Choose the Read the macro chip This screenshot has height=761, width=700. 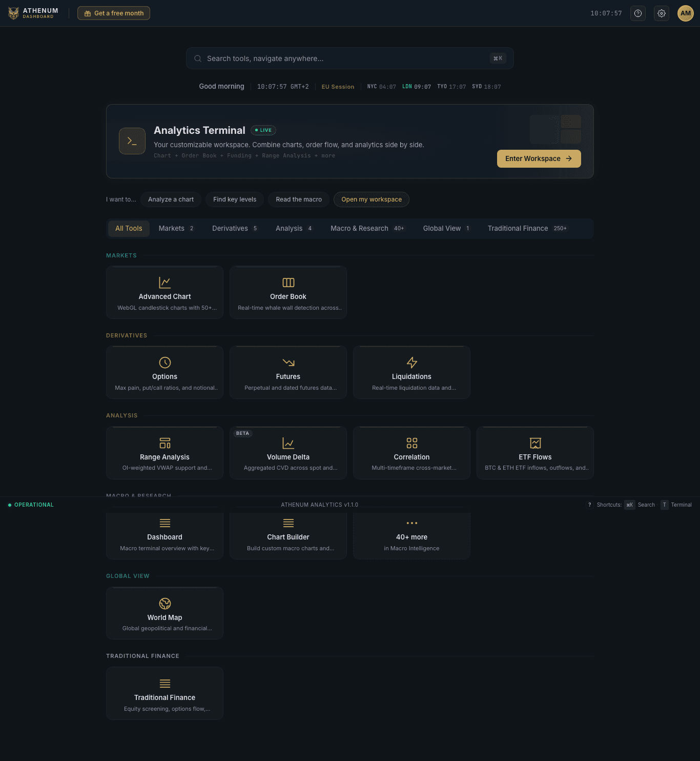pyautogui.click(x=299, y=199)
